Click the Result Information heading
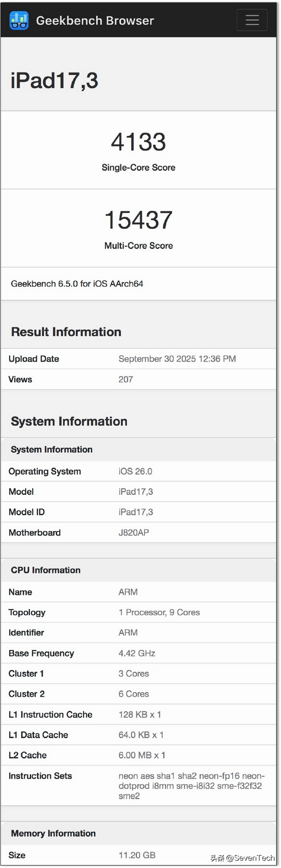Viewport: 281px width, 868px height. [66, 332]
